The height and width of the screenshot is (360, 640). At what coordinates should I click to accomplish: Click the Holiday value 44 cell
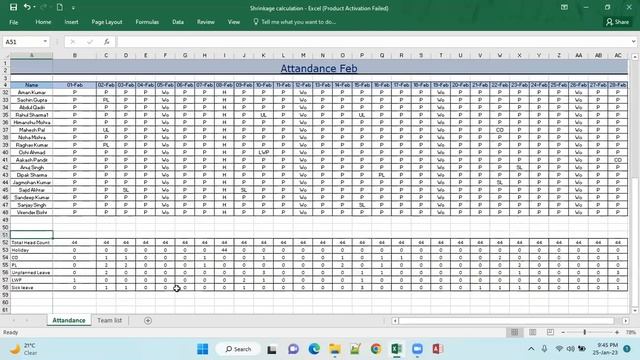[224, 250]
